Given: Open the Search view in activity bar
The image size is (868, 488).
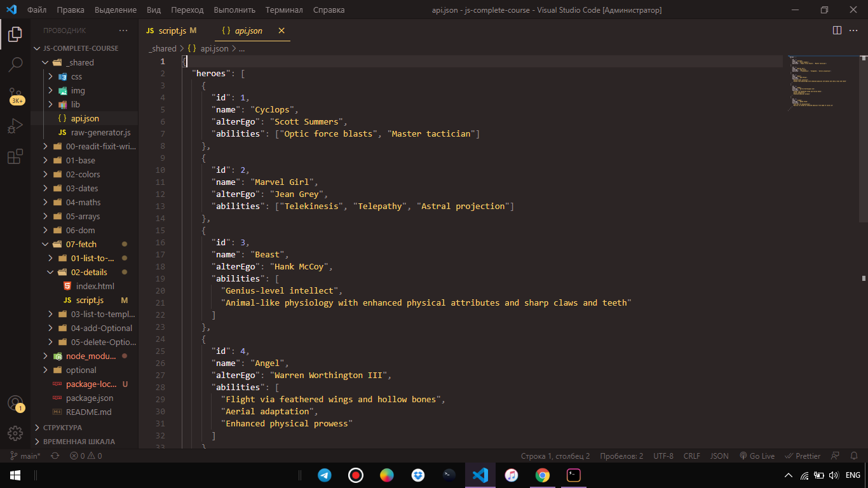Looking at the screenshot, I should pos(15,64).
